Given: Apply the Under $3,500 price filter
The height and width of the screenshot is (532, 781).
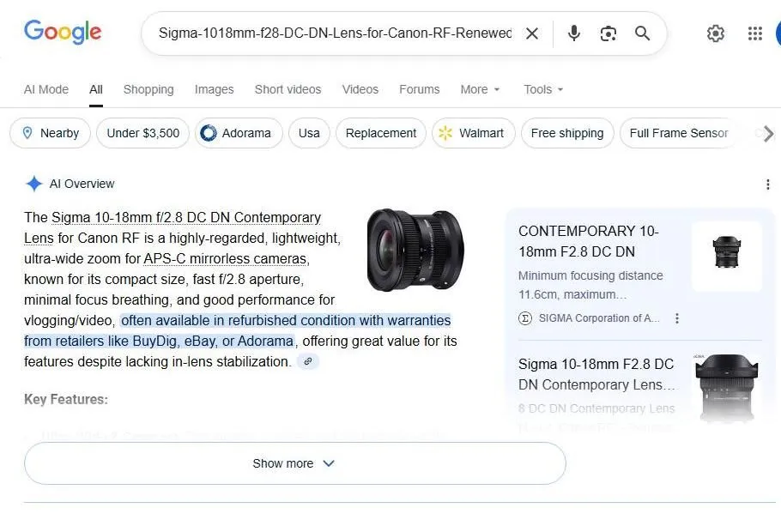Looking at the screenshot, I should pos(142,133).
